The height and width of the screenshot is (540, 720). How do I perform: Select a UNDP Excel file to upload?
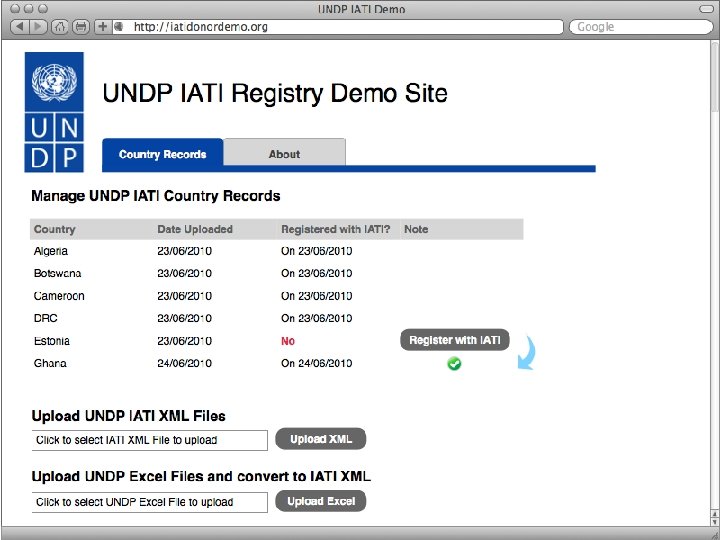150,502
